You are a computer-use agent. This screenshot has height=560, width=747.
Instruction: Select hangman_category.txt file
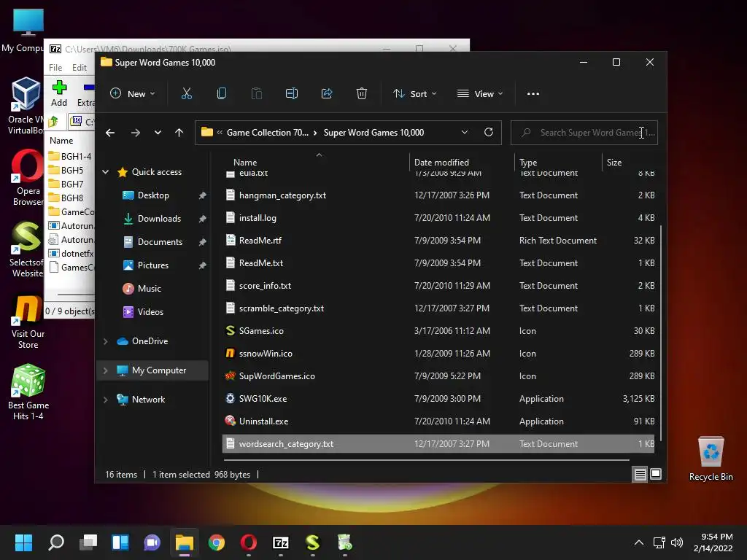pyautogui.click(x=282, y=195)
